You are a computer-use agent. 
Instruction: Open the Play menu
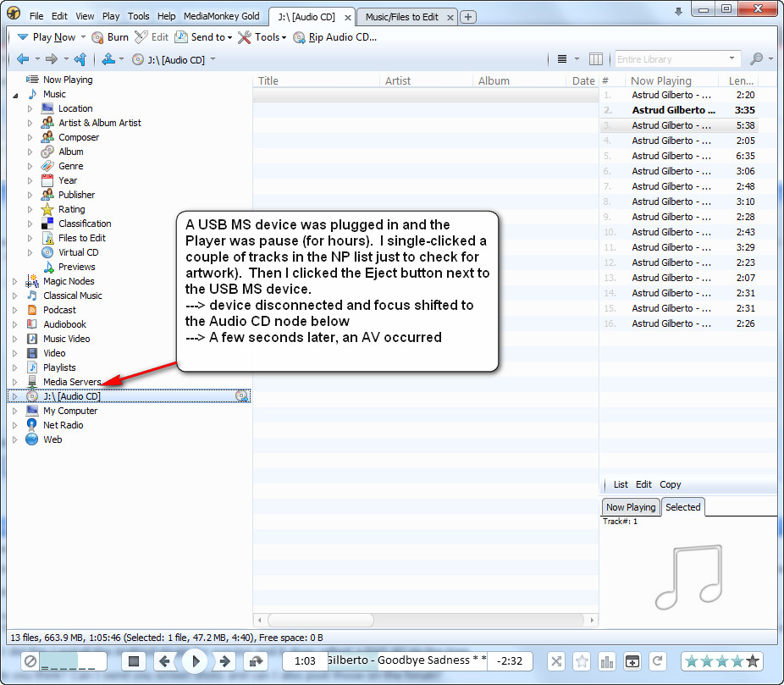click(x=111, y=16)
